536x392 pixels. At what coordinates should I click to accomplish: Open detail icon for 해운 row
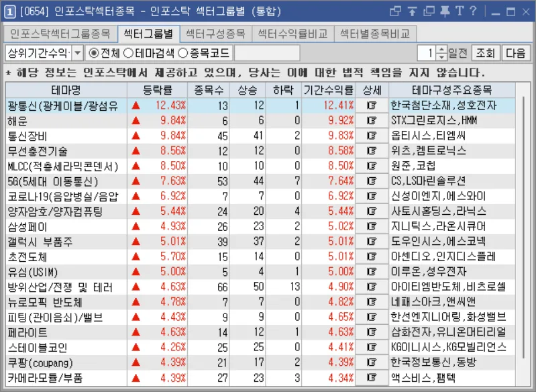point(372,121)
